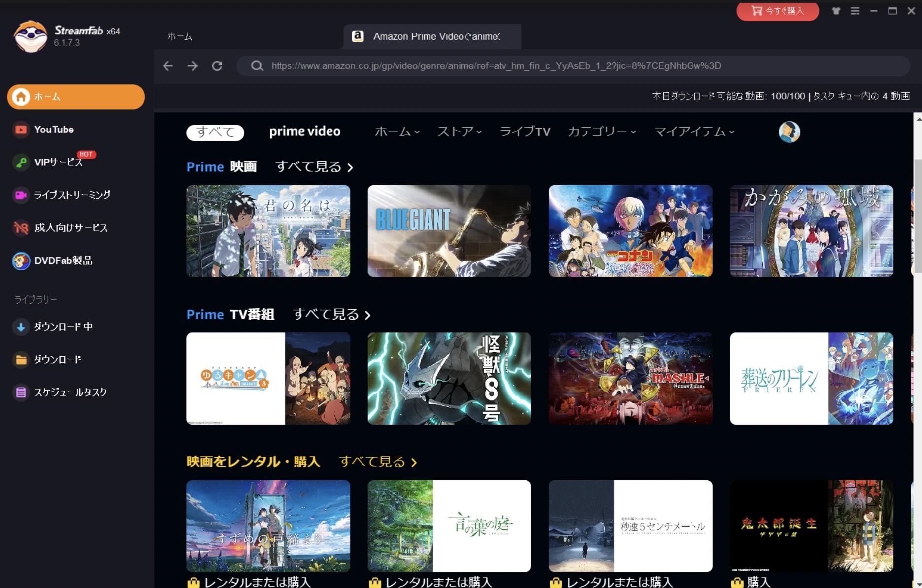Click 購入 label under 鬼太郎誕生

[758, 582]
